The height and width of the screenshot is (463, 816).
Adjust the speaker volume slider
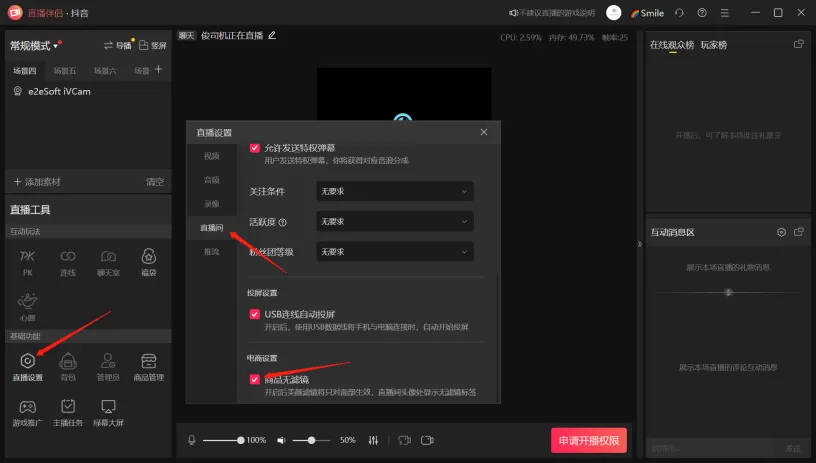[x=311, y=440]
